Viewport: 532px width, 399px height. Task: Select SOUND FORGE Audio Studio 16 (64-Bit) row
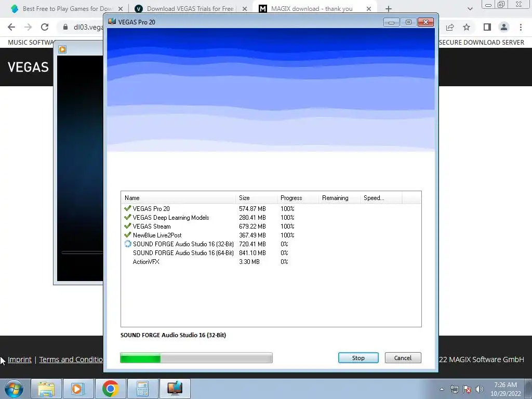pos(271,253)
